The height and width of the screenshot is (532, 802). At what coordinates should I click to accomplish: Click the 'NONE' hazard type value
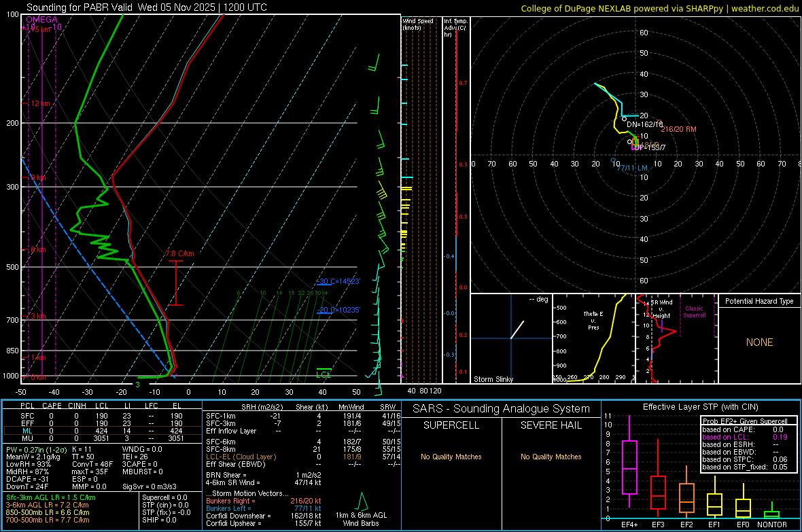click(x=760, y=342)
